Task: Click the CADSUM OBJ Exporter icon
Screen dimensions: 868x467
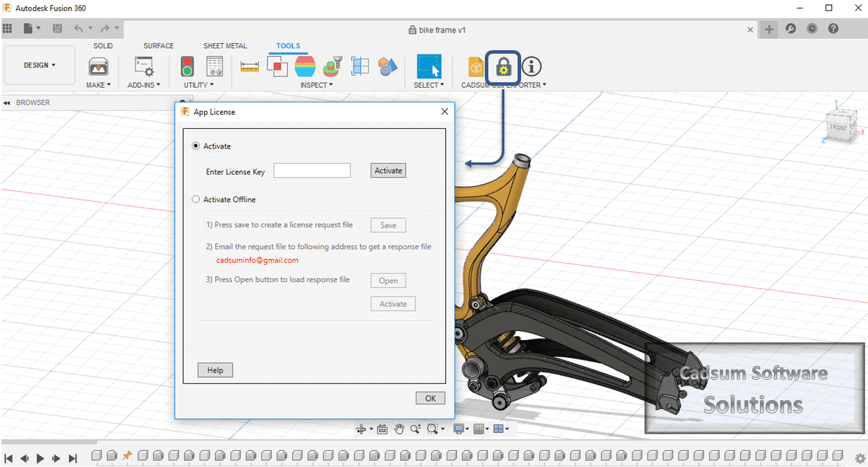Action: click(x=475, y=66)
